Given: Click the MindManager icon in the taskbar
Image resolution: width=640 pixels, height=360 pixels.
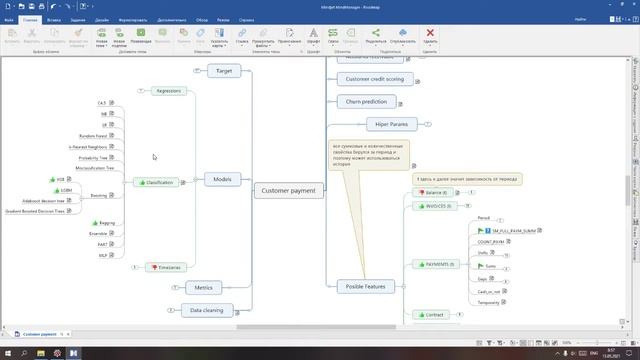Looking at the screenshot, I should (73, 353).
